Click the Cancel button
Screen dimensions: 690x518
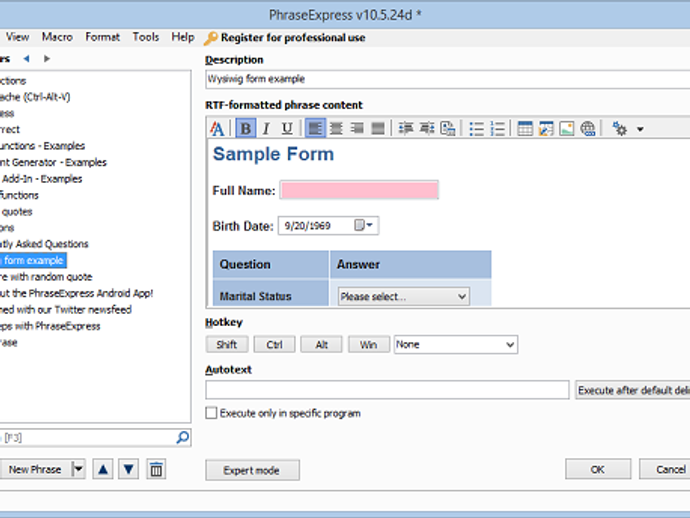(665, 470)
